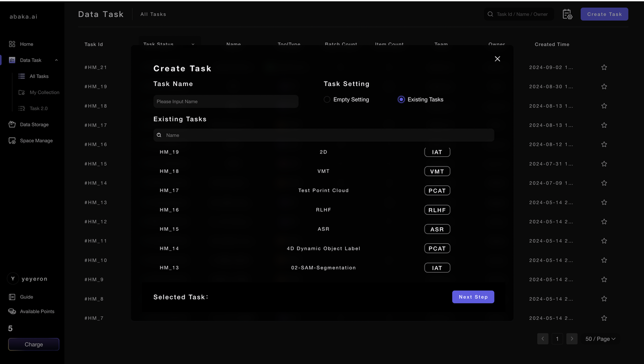Click the Charge button
The image size is (644, 364).
[34, 344]
